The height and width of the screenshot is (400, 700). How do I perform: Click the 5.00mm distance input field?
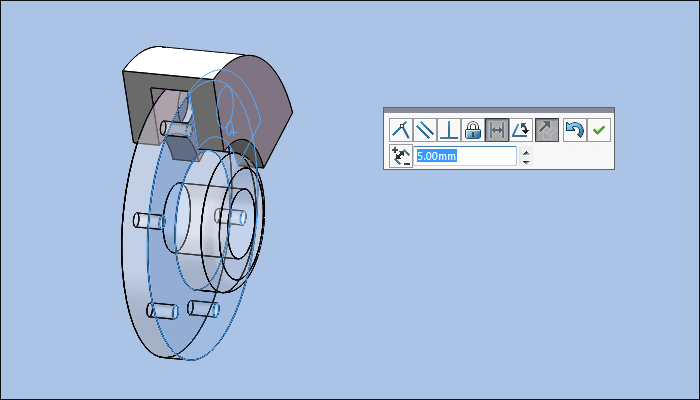pos(465,156)
